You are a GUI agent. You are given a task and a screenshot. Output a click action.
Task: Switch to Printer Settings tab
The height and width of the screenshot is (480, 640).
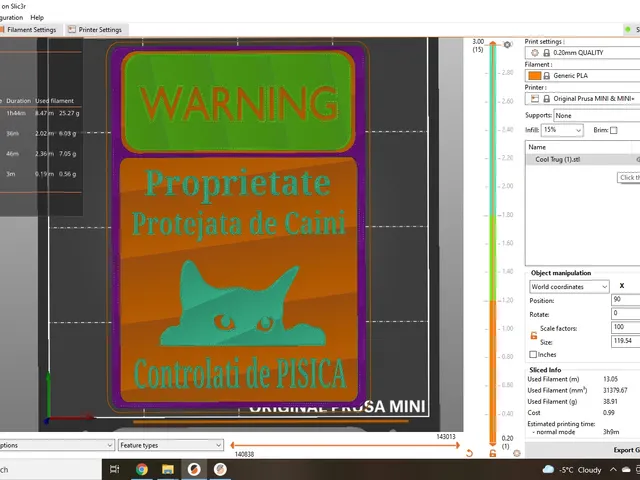coord(96,29)
